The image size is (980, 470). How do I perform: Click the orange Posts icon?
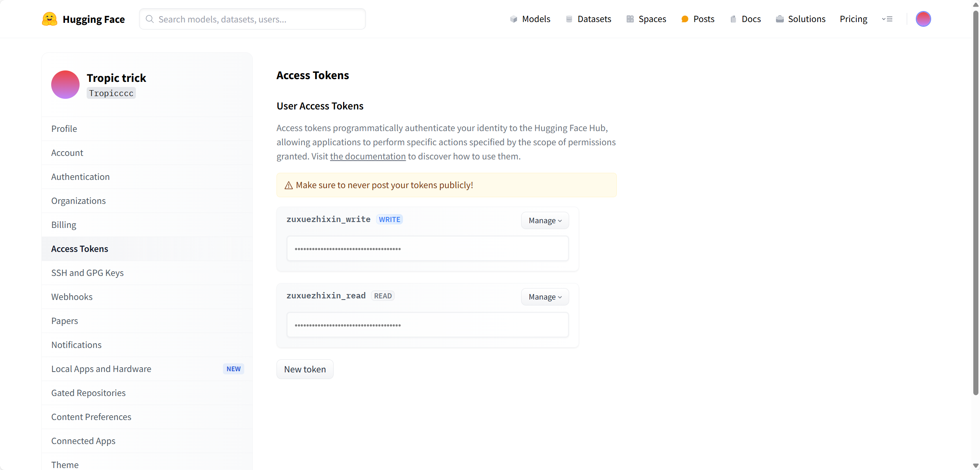click(x=685, y=19)
